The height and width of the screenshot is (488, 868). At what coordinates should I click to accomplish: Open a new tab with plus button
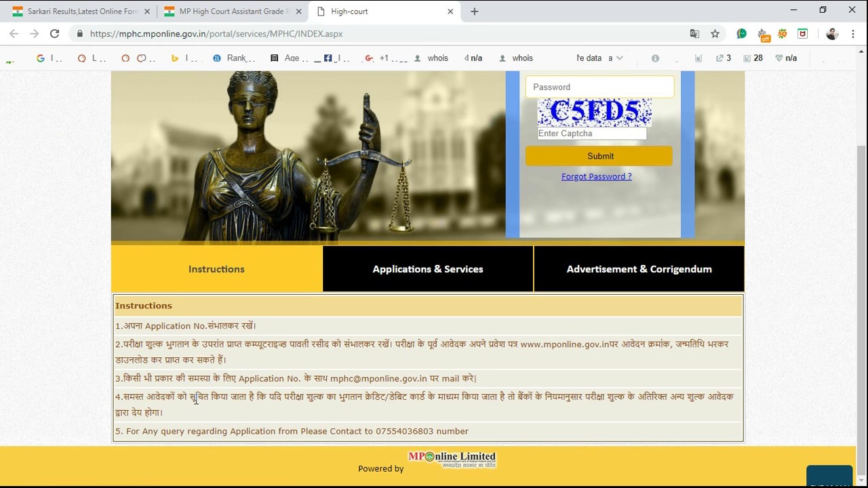pyautogui.click(x=475, y=12)
